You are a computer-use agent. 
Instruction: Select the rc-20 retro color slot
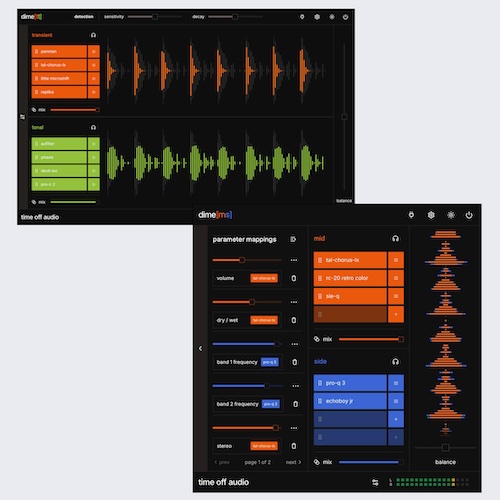coord(350,278)
